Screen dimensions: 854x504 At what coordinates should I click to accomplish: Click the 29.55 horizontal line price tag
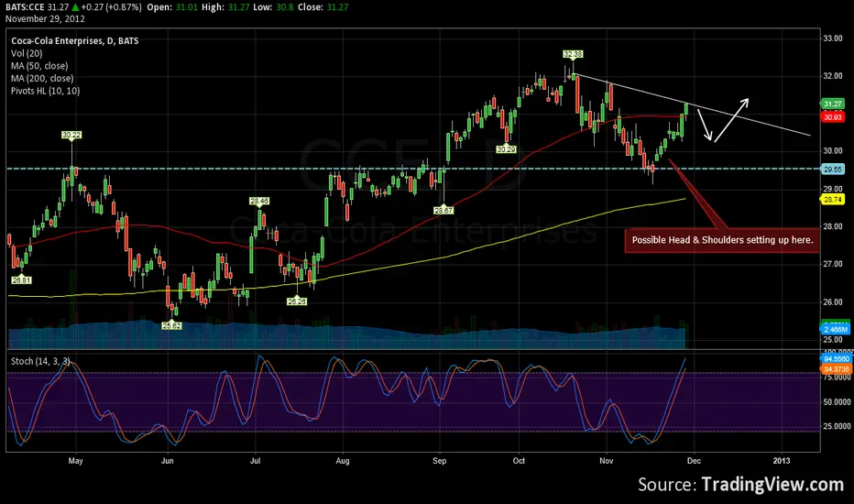[x=833, y=170]
